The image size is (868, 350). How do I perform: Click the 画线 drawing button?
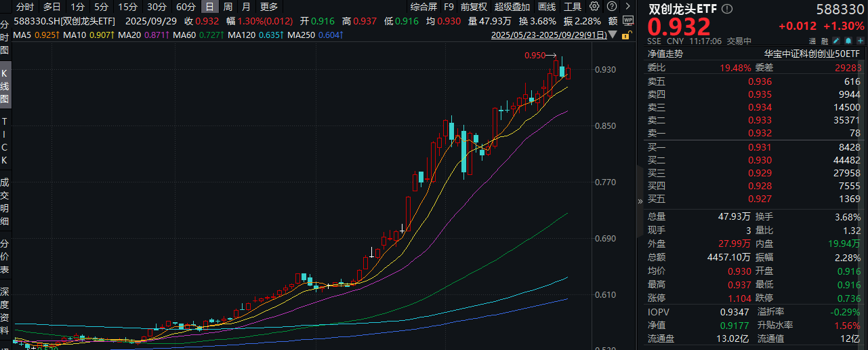(x=547, y=7)
